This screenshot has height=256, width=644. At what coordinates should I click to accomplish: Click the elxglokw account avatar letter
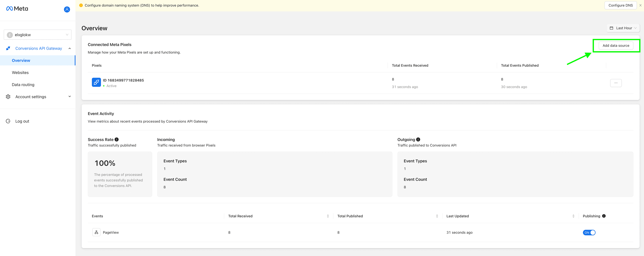click(x=10, y=35)
